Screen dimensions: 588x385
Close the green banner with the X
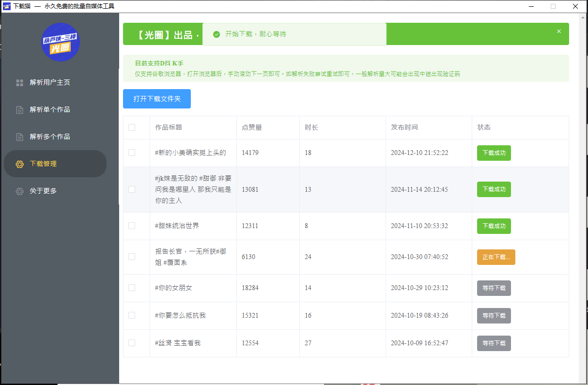point(559,31)
